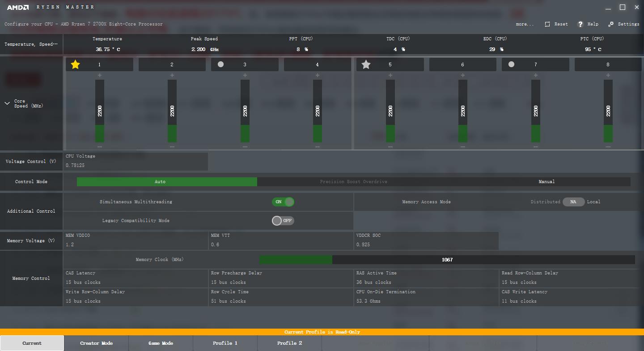The height and width of the screenshot is (351, 644).
Task: Click the MEM VDDIO voltage field
Action: 136,241
